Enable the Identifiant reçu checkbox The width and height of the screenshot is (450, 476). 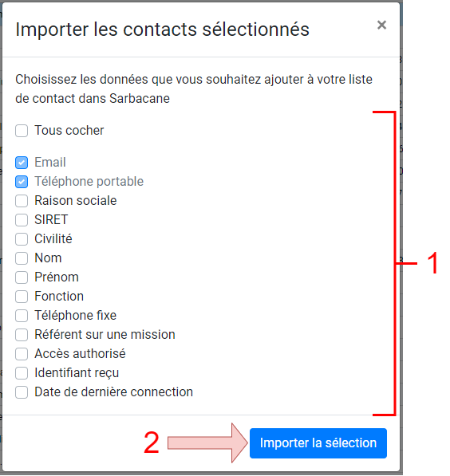coord(22,373)
